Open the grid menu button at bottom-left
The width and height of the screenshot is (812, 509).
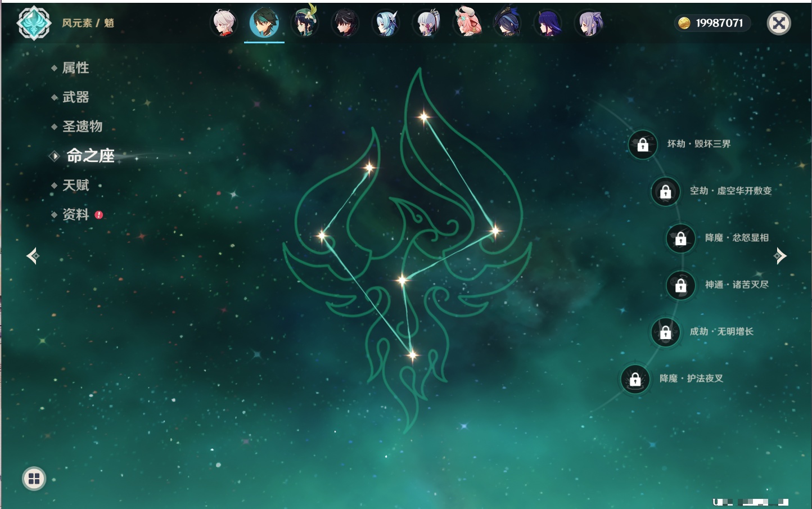34,479
